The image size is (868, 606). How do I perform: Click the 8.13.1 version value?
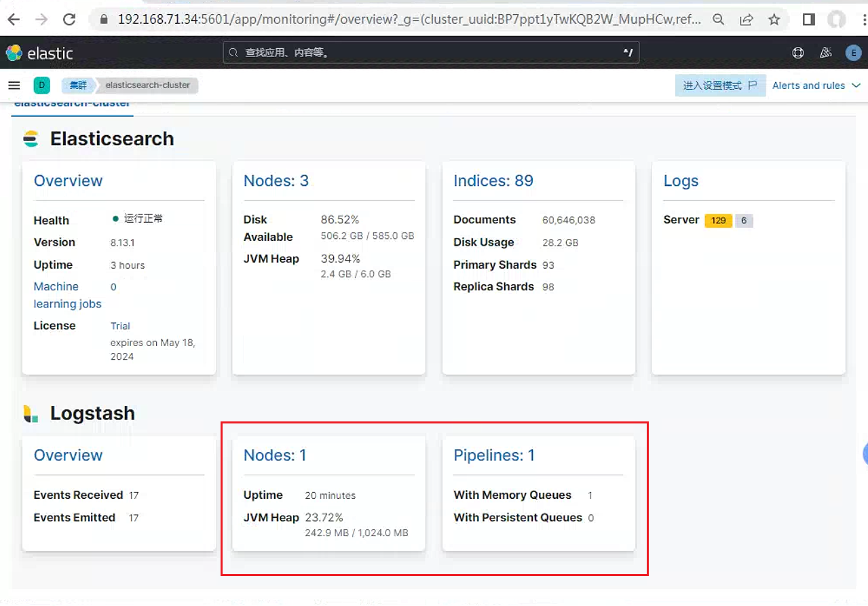[121, 242]
